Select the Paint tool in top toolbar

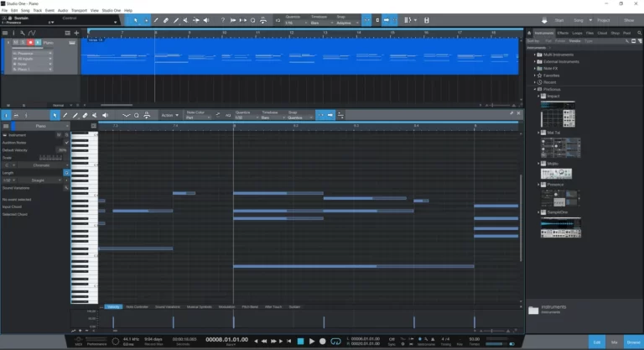coord(176,20)
